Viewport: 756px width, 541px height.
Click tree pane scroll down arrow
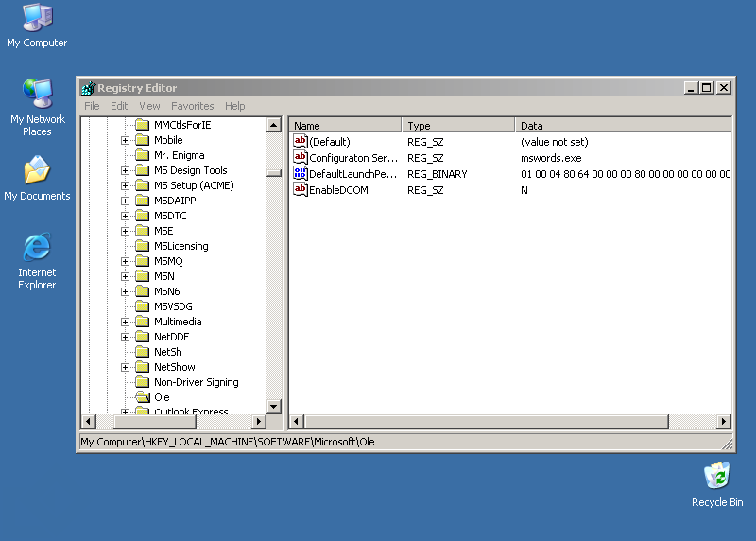(x=274, y=407)
